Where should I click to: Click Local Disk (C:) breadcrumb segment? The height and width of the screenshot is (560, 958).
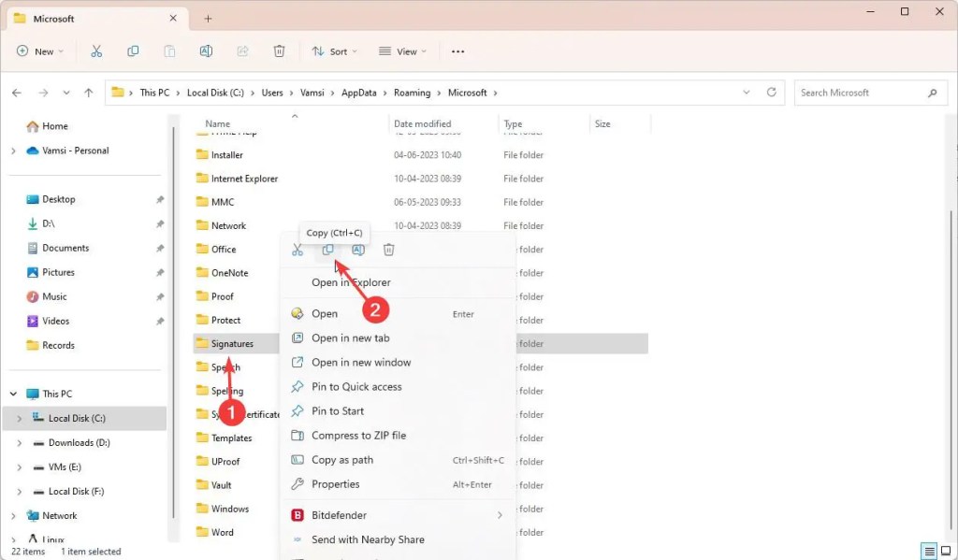(215, 93)
